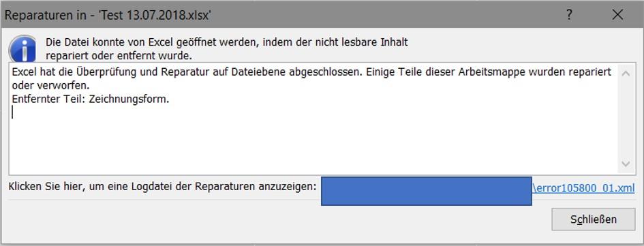Click the blue redacted rectangle beside log link
The image size is (644, 246).
[427, 191]
